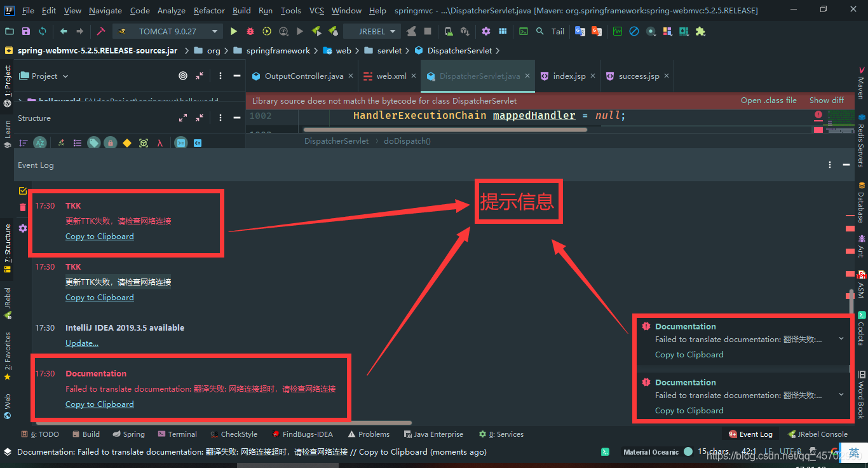Toggle Show Inherited fx icon

tap(61, 143)
